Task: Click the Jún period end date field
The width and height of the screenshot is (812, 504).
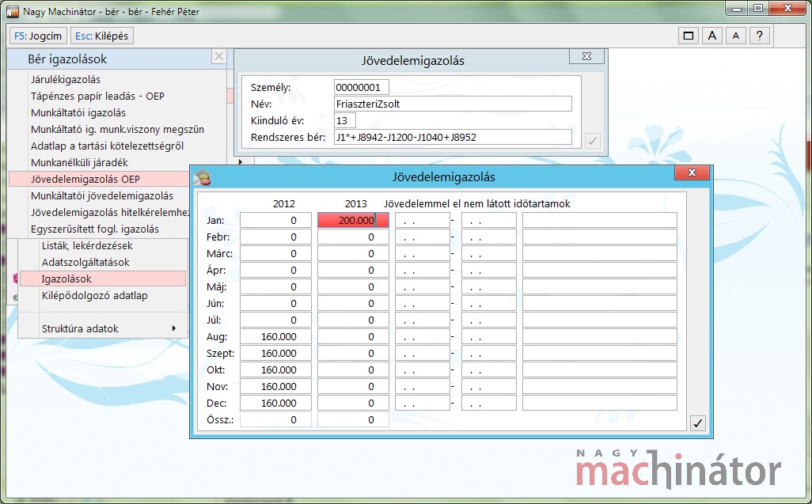Action: [x=489, y=303]
